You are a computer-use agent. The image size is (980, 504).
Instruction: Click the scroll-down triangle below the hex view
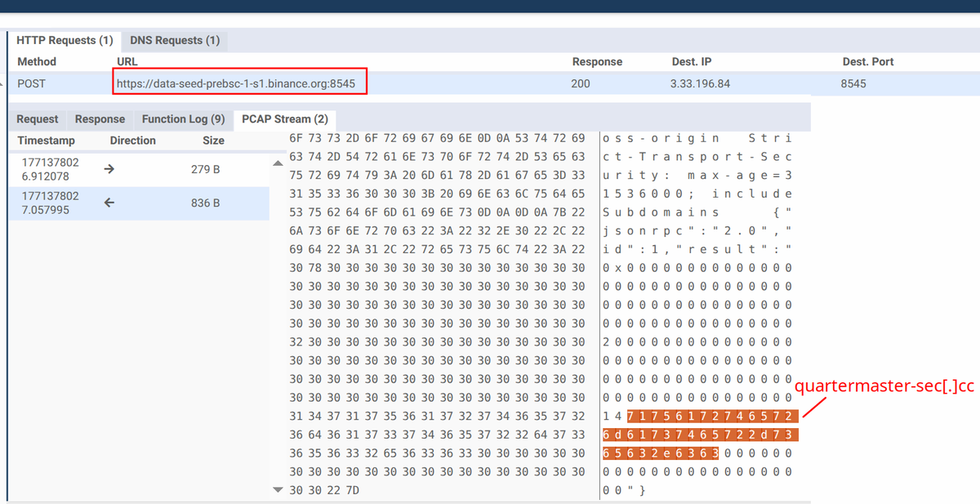(x=278, y=488)
